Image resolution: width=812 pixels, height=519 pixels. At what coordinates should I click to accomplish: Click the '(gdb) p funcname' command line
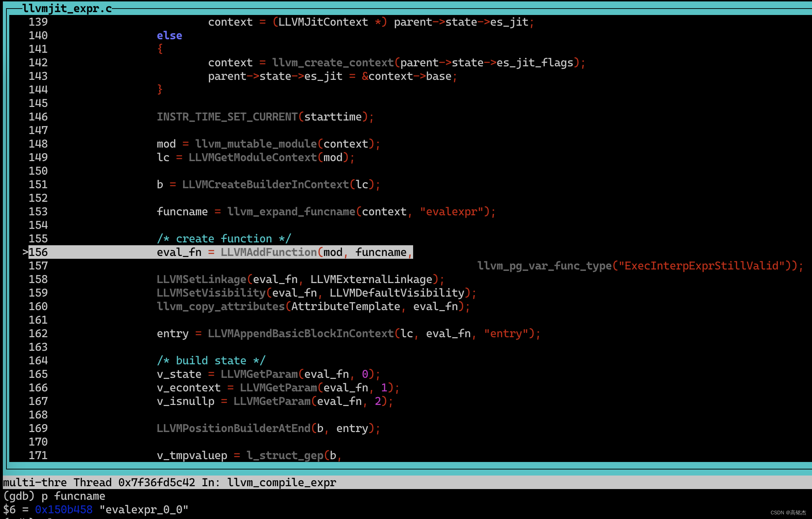(x=54, y=496)
